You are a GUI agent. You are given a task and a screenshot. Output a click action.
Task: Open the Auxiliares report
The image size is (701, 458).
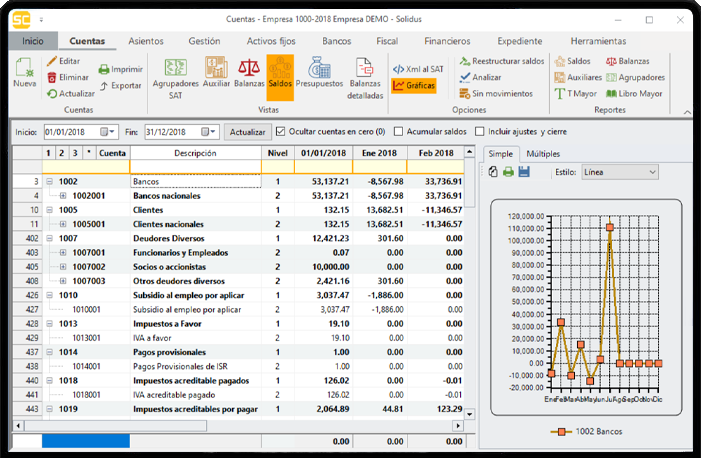tap(578, 77)
